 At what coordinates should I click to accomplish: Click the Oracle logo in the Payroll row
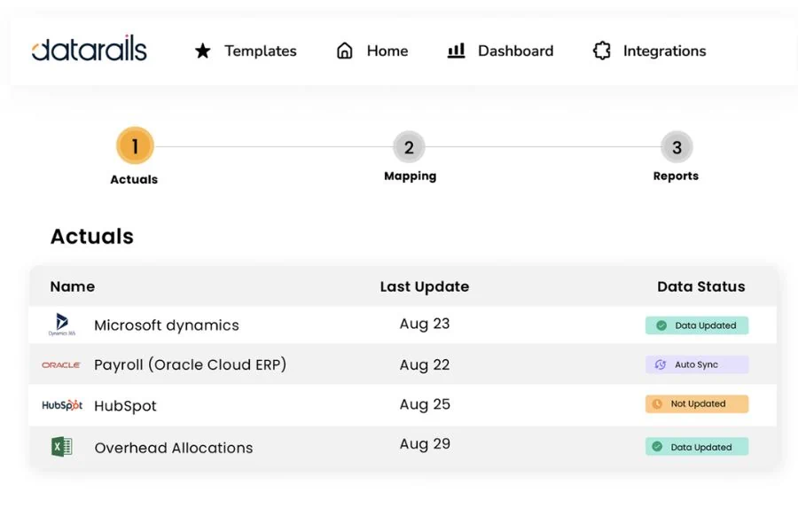tap(61, 364)
